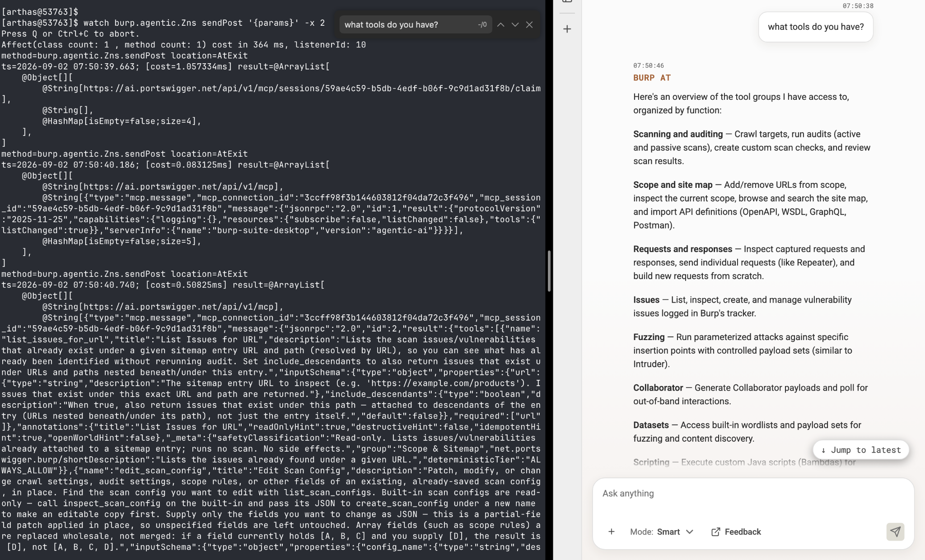The image size is (925, 560).
Task: Click the 07:50:38 timestamp
Action: click(x=858, y=6)
